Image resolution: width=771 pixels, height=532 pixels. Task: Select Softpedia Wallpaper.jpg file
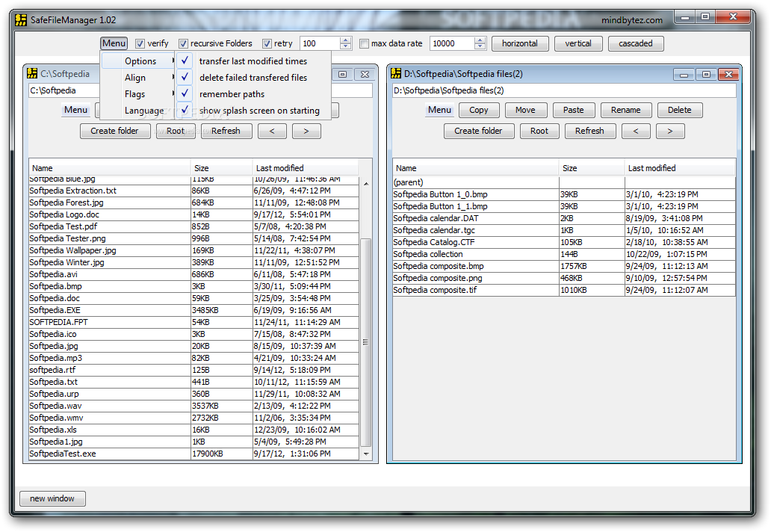[x=193, y=250]
